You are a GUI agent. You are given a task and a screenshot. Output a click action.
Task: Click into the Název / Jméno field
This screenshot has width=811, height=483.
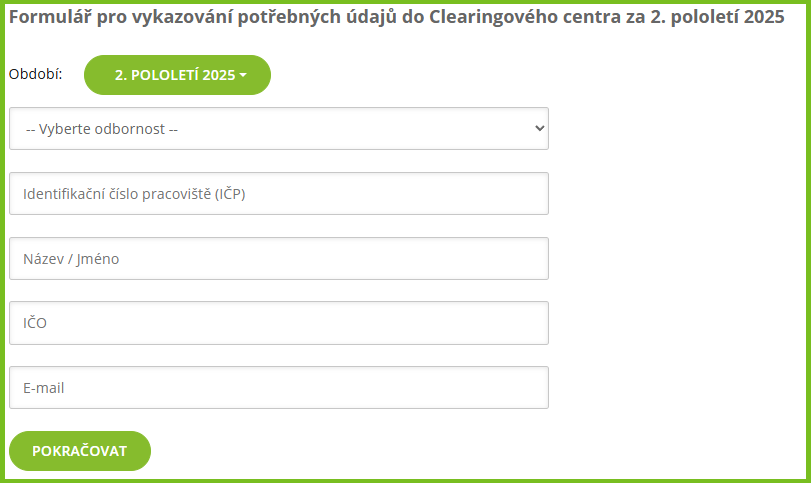[279, 259]
